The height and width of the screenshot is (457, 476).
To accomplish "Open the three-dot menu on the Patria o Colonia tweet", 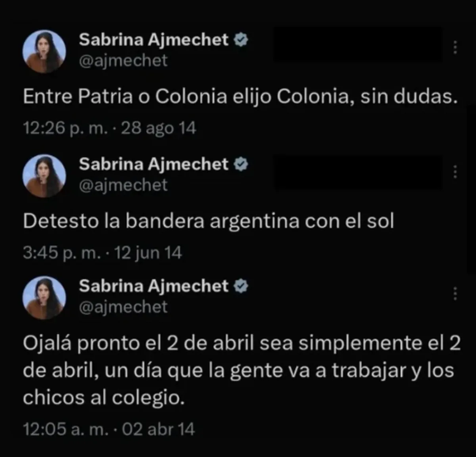I will pyautogui.click(x=455, y=48).
